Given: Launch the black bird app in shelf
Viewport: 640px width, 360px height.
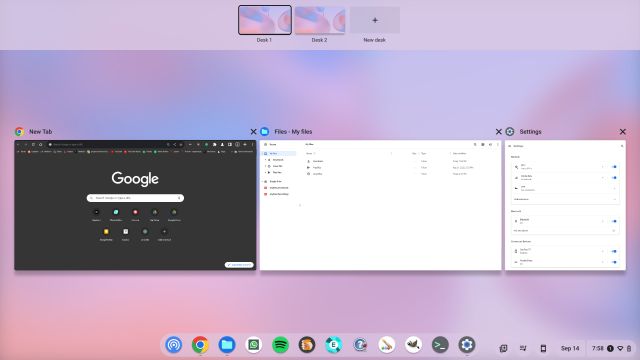Looking at the screenshot, I should click(413, 345).
